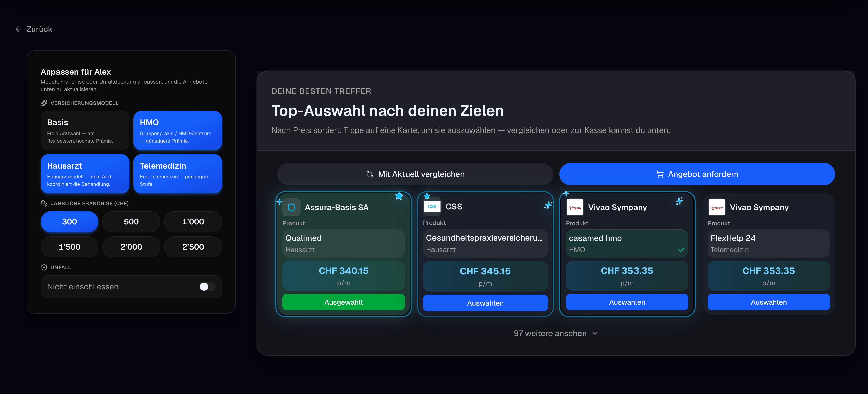Click the coins icon beside Jährliche Franchise
The width and height of the screenshot is (868, 394).
coord(44,203)
